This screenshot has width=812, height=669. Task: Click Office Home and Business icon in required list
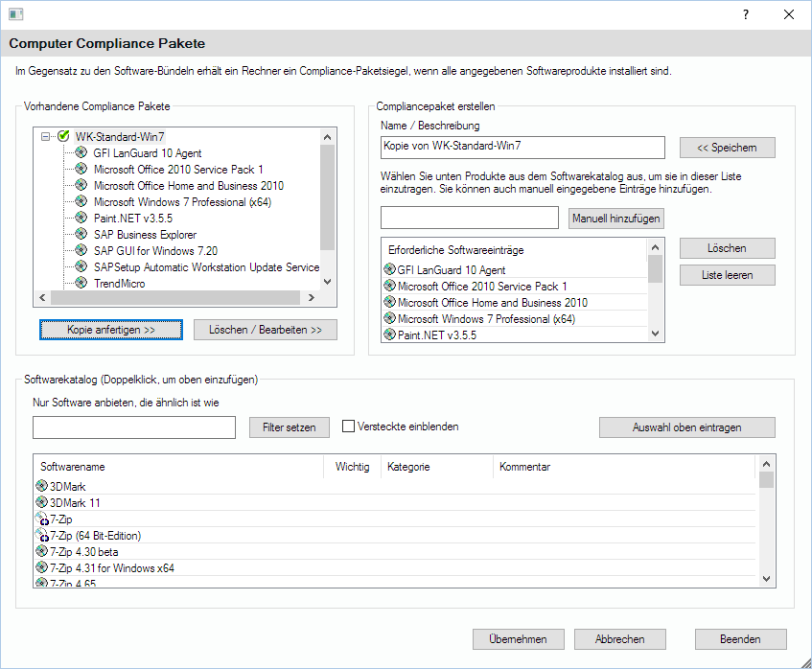(390, 302)
